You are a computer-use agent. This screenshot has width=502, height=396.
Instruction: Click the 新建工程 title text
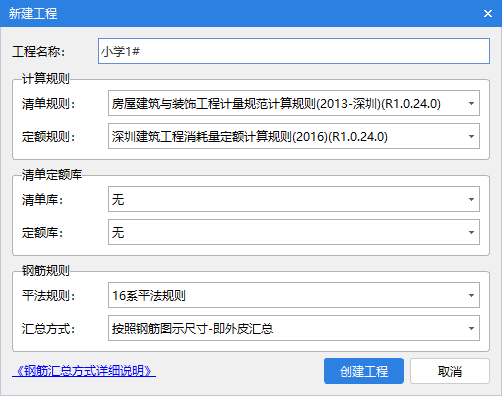pos(33,13)
